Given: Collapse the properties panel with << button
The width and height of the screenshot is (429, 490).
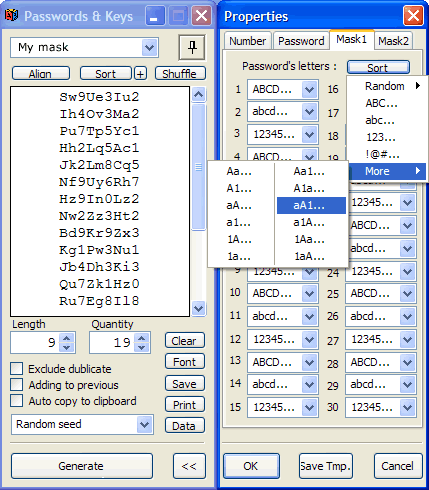Looking at the screenshot, I should point(189,466).
